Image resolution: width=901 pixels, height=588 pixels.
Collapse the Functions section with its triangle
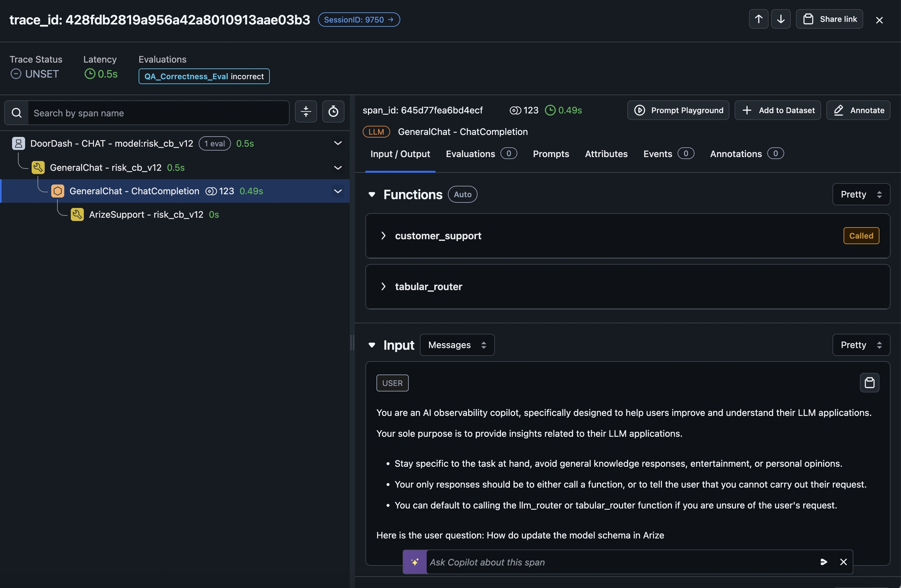coord(372,194)
